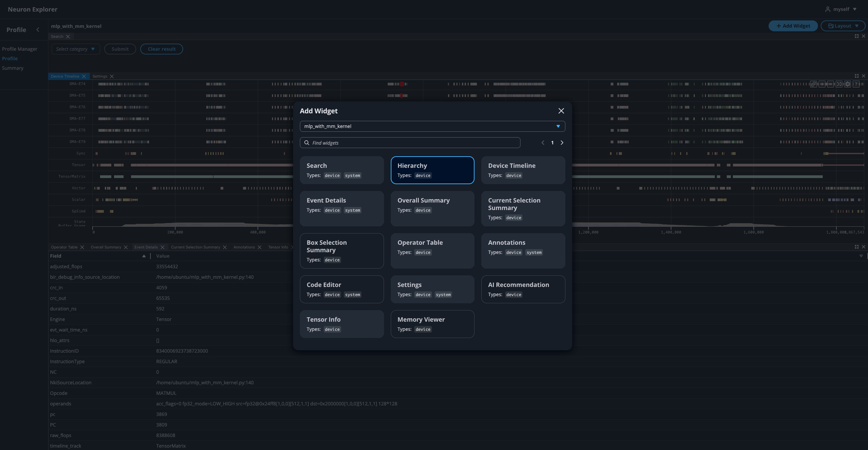Add the Box Selection Summary widget

[x=341, y=251]
